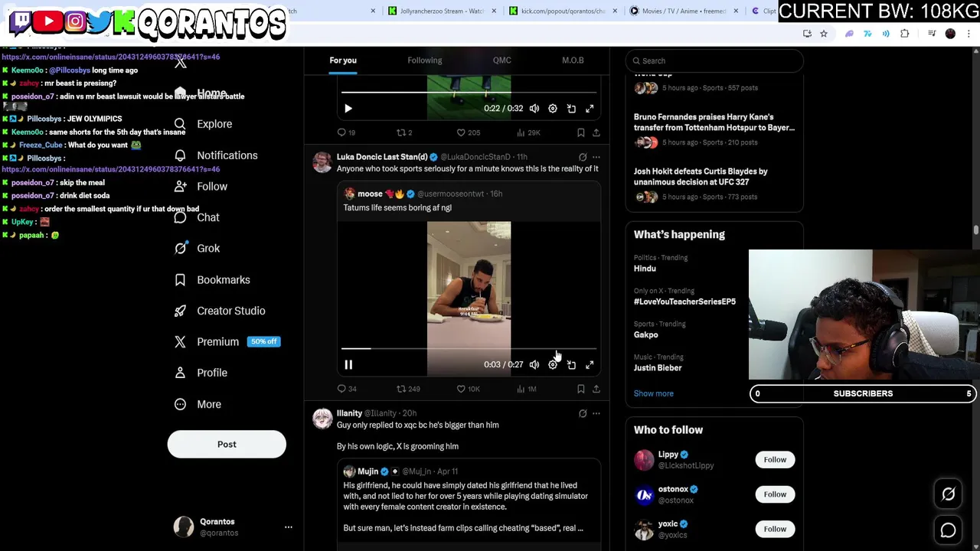Viewport: 980px width, 551px height.
Task: Open more options on Luka Doncic post
Action: click(596, 157)
